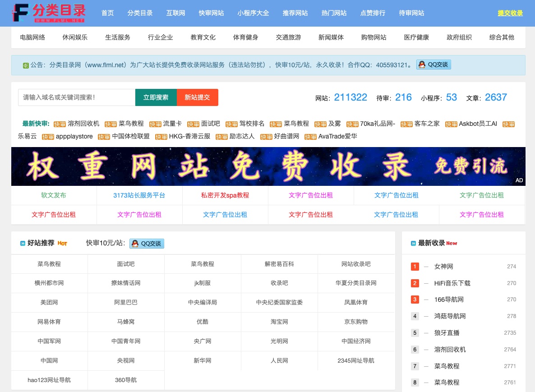Viewport: 535px width, 392px height.
Task: Open 解密易百科 in recommended sites
Action: point(279,264)
